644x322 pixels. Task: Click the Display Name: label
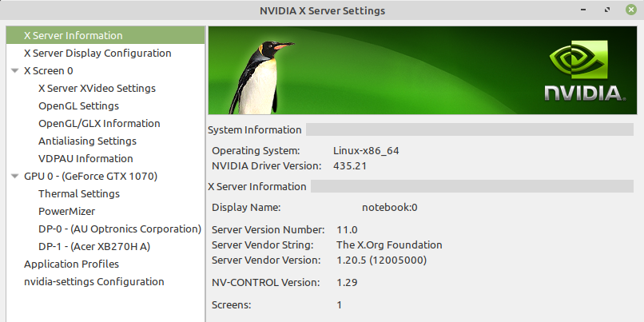click(246, 208)
